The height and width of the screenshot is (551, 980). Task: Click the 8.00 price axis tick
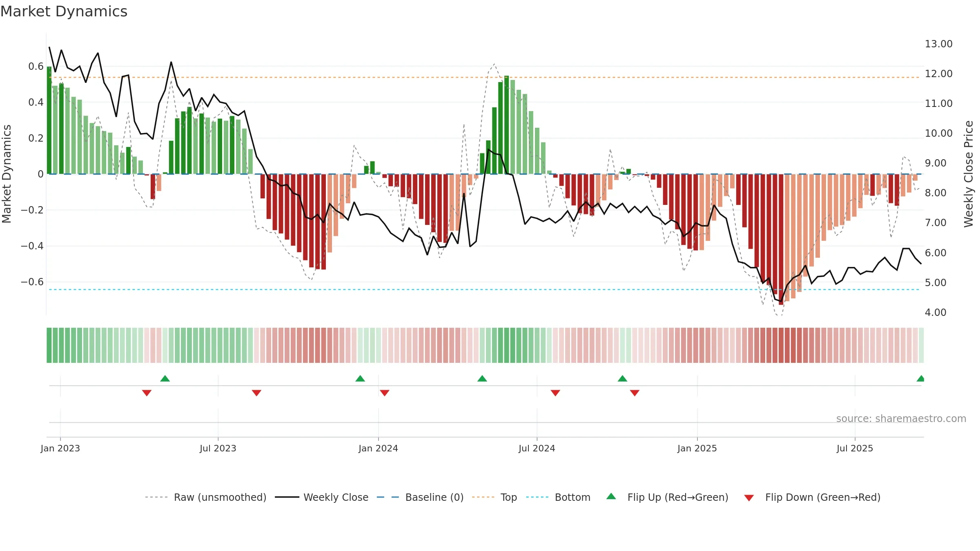(x=935, y=193)
